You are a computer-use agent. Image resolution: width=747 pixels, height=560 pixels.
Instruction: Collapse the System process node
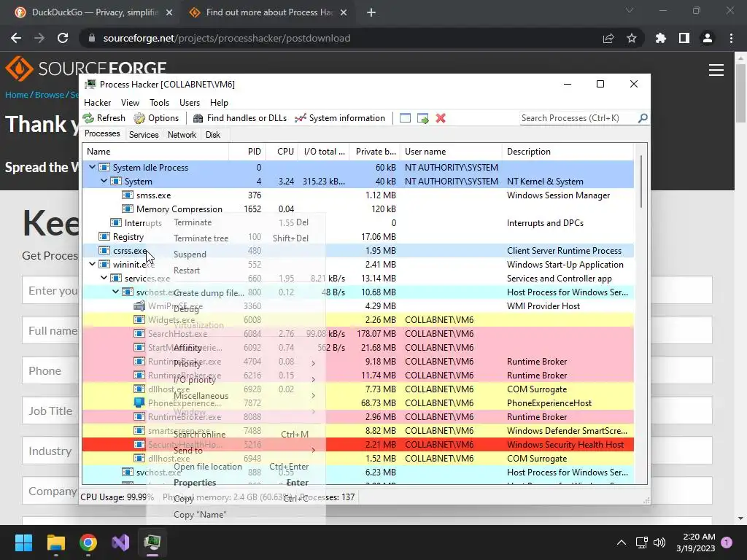point(104,181)
